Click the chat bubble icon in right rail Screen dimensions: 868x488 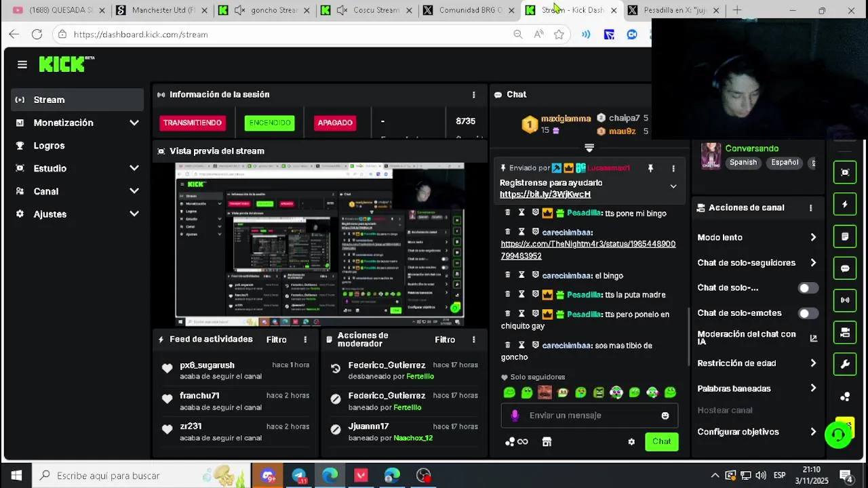pos(845,268)
